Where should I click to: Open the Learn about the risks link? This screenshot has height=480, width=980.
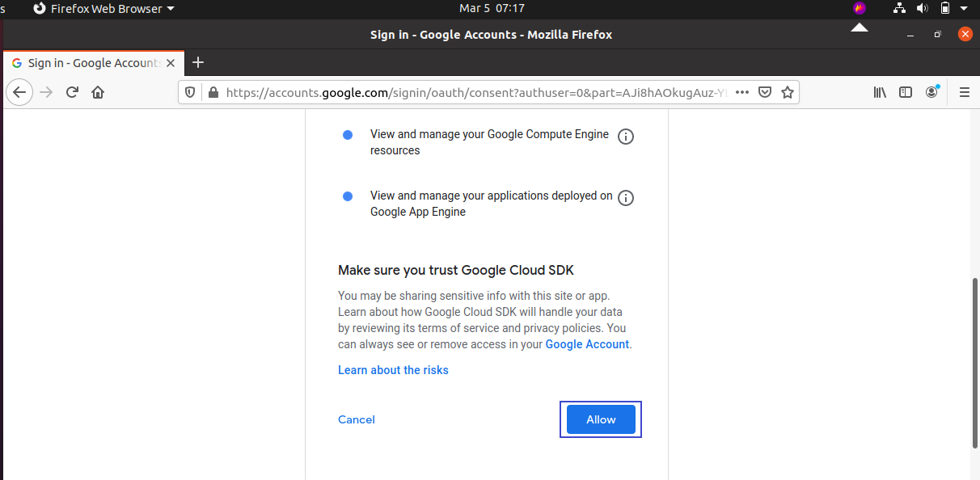pos(393,370)
